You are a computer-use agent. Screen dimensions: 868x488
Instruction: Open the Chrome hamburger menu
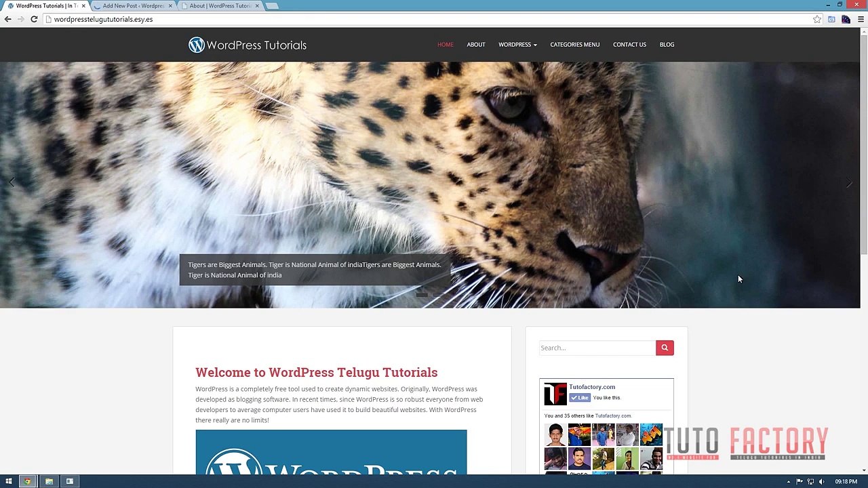[861, 19]
